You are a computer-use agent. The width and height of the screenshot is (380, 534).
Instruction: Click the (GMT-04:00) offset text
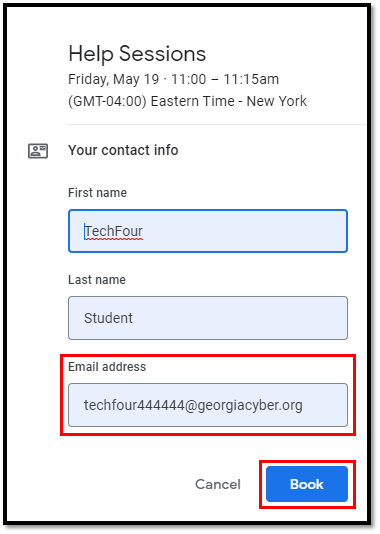[x=107, y=101]
